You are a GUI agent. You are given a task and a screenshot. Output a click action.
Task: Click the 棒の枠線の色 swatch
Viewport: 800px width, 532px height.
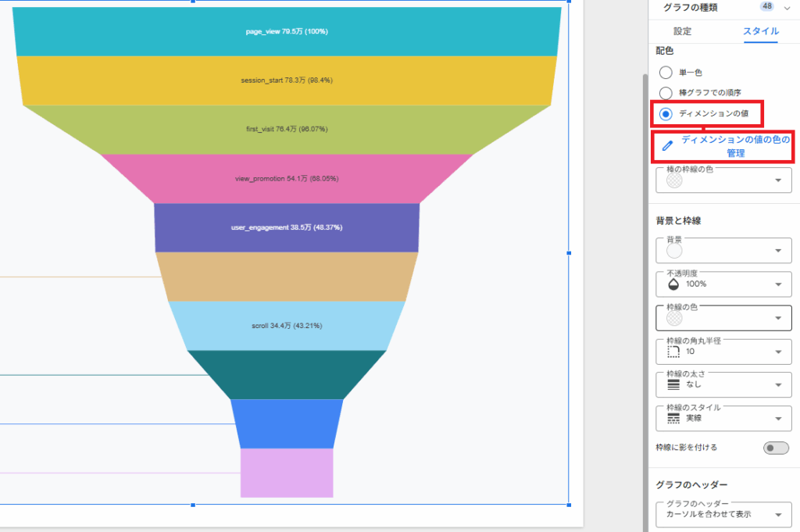click(674, 180)
